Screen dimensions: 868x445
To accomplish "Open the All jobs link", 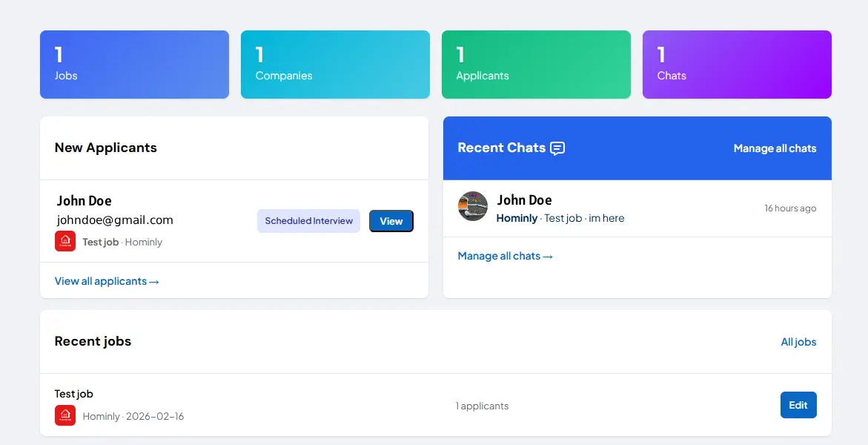I will tap(798, 342).
